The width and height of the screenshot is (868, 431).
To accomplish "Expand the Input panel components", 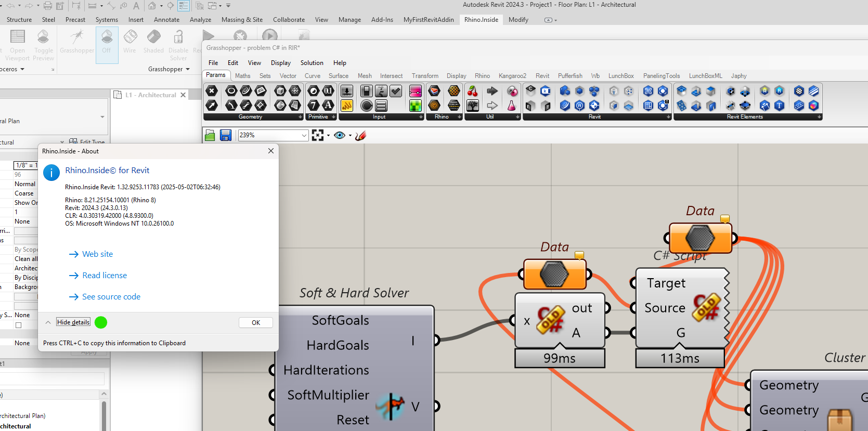I will pos(421,117).
